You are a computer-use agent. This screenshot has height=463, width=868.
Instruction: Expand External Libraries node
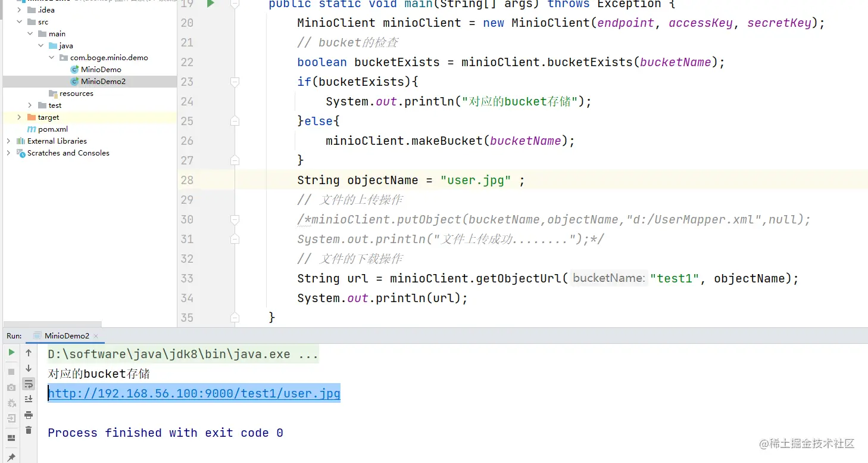coord(8,141)
